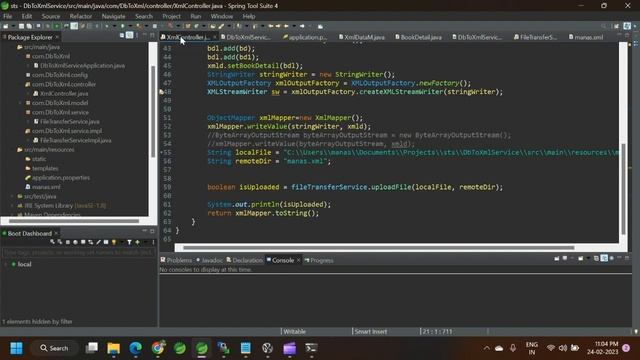The image size is (640, 360).
Task: Open the Javadoc view tab
Action: tap(209, 260)
